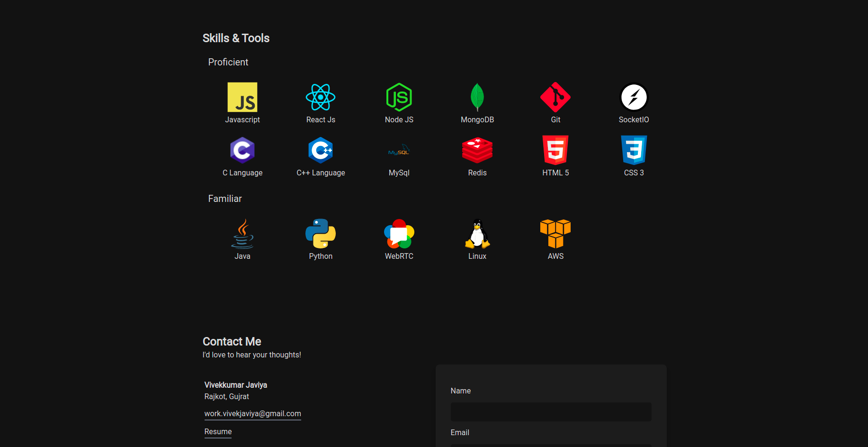The height and width of the screenshot is (447, 868).
Task: Click the Javascript JS logo icon
Action: click(242, 97)
